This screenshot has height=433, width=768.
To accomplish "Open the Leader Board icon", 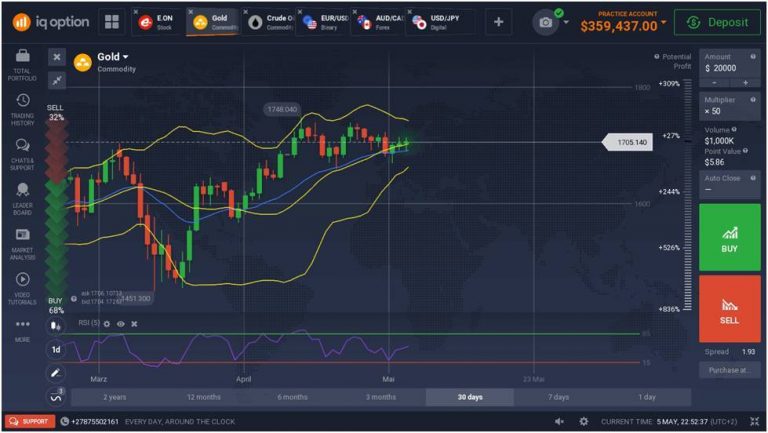I will (x=22, y=196).
